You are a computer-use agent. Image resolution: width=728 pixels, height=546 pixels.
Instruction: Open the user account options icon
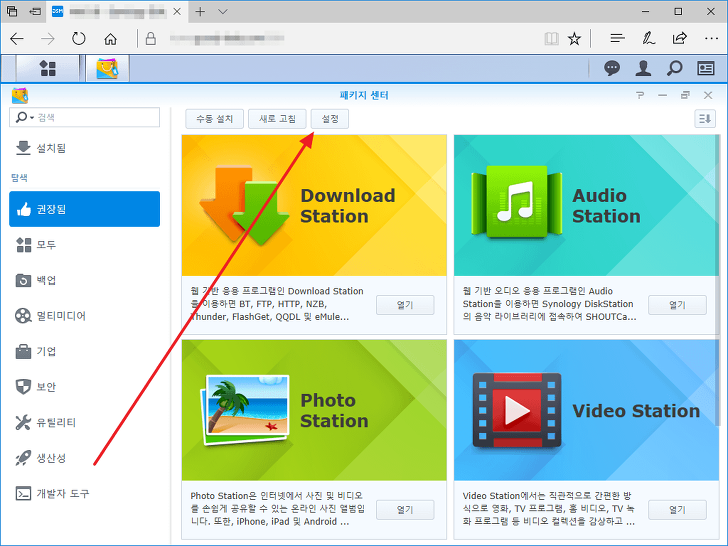coord(643,68)
